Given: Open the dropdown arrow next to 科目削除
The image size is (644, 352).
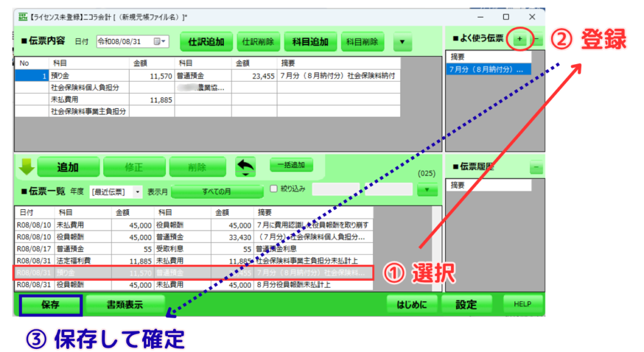Looking at the screenshot, I should pos(402,42).
